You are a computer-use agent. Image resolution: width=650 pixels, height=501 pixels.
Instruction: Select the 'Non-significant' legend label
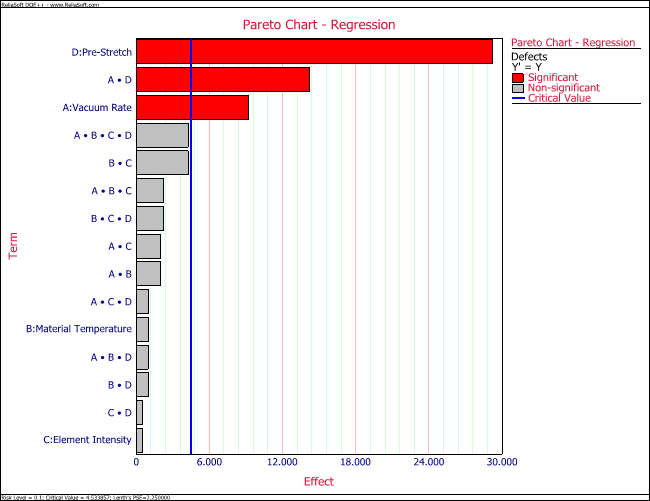coord(563,88)
